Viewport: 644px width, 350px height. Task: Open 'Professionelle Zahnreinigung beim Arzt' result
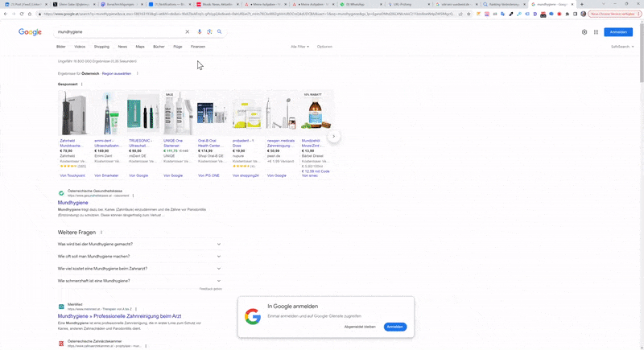tap(119, 316)
